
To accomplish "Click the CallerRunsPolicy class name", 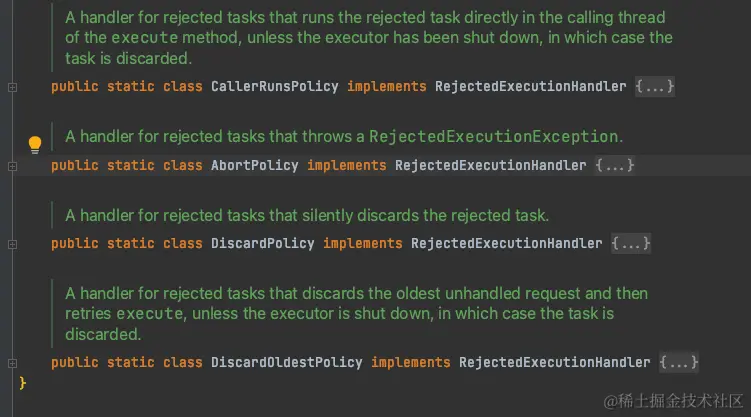I will [x=274, y=87].
